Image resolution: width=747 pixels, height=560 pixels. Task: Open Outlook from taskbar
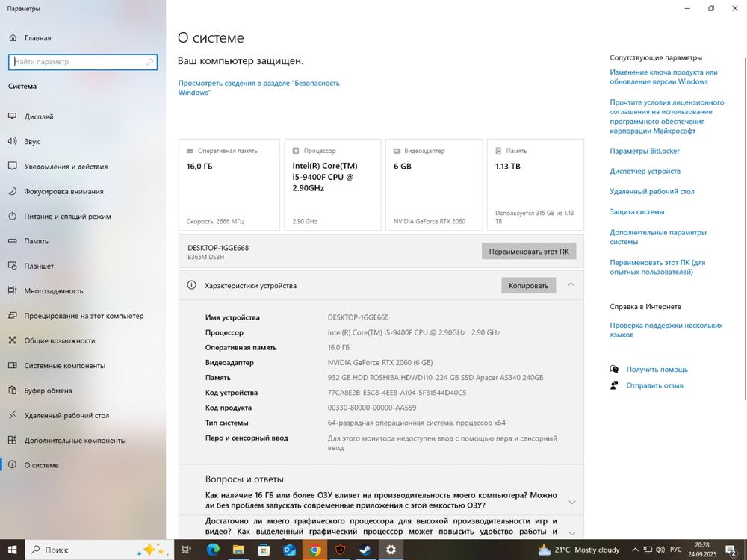click(x=289, y=550)
